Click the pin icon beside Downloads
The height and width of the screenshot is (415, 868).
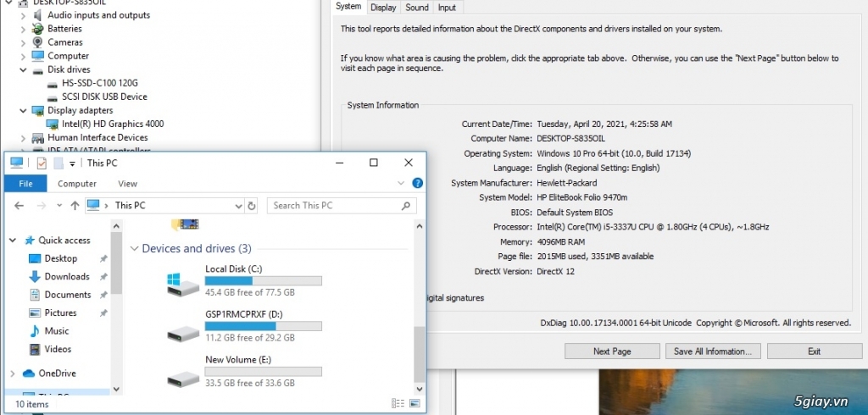103,277
